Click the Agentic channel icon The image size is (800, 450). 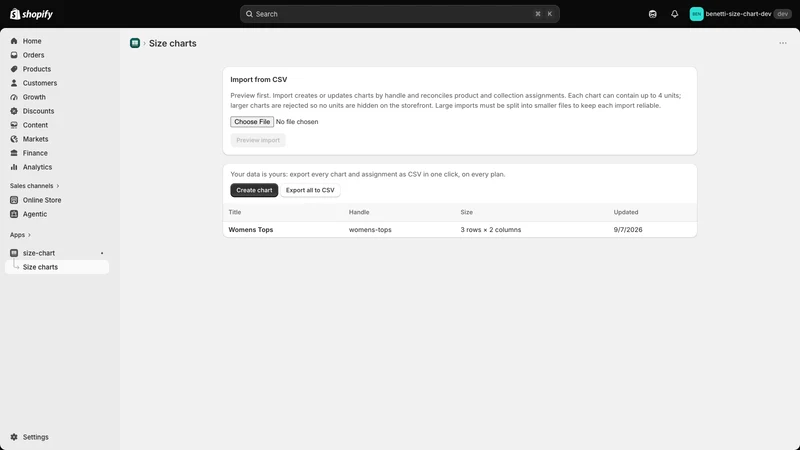pyautogui.click(x=14, y=214)
